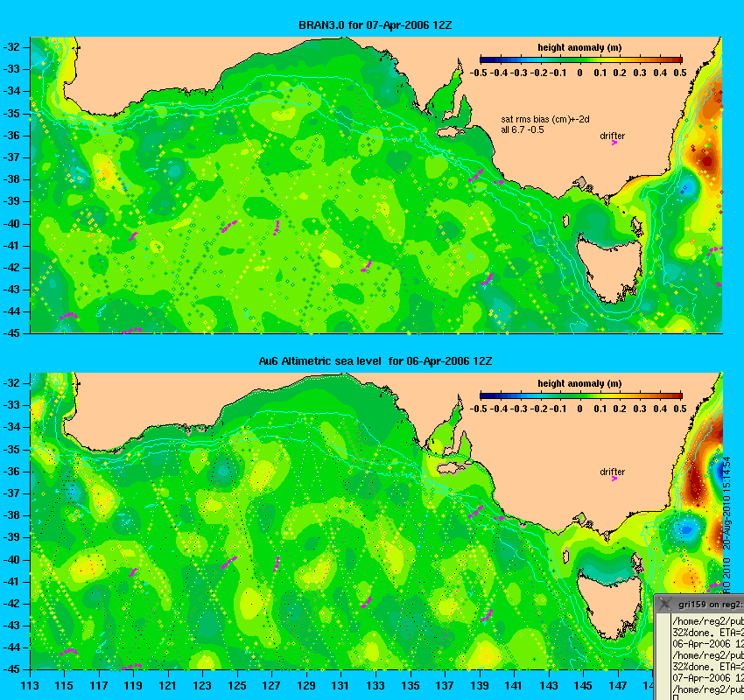
Task: Click longitude label '113' on the x-axis
Action: point(30,685)
